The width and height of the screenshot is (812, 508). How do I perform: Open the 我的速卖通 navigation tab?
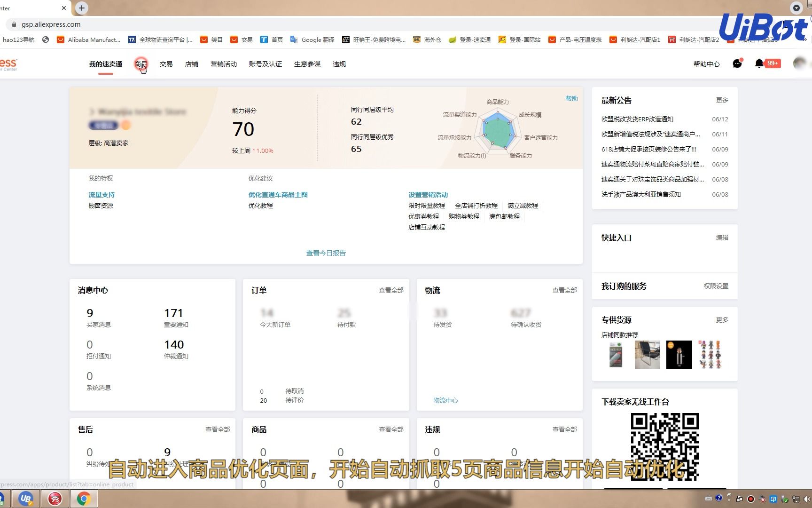point(106,64)
